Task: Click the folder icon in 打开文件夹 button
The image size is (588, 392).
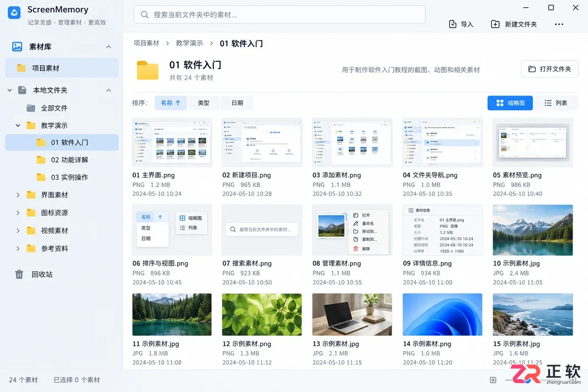Action: click(x=532, y=69)
